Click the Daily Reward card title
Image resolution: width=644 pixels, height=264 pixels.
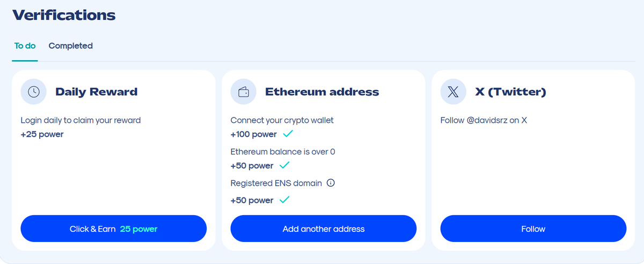(x=97, y=92)
